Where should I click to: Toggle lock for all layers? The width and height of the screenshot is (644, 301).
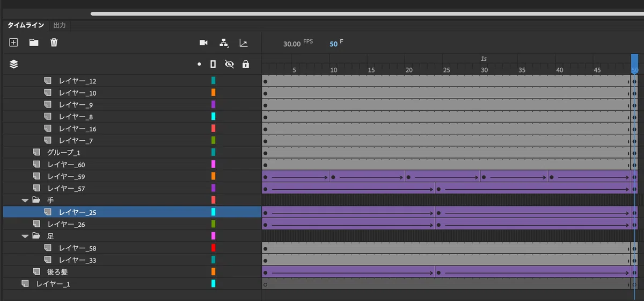point(246,64)
